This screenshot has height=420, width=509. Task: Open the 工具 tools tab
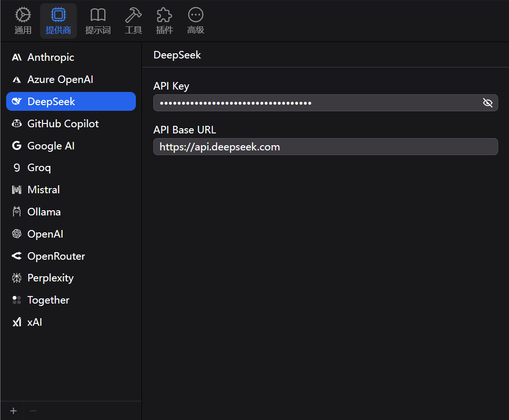point(134,21)
